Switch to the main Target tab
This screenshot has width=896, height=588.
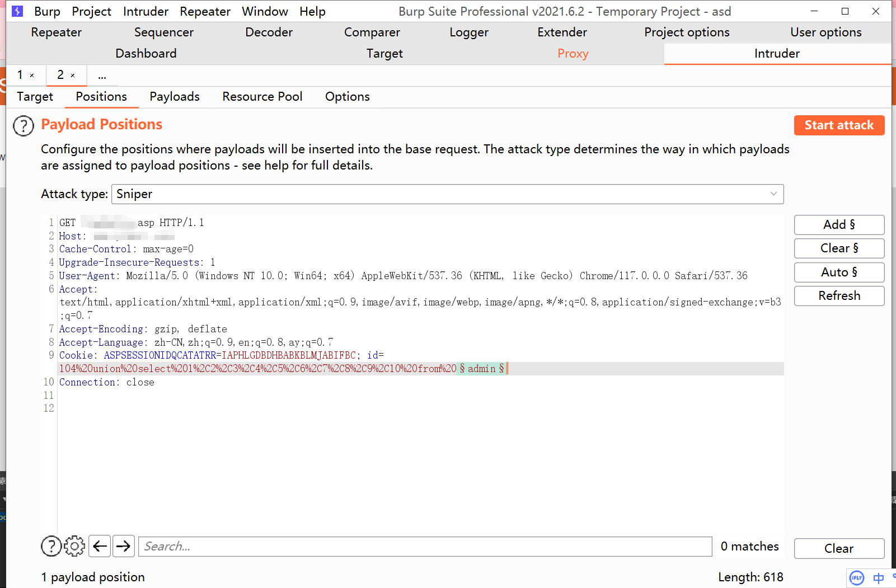(x=384, y=54)
